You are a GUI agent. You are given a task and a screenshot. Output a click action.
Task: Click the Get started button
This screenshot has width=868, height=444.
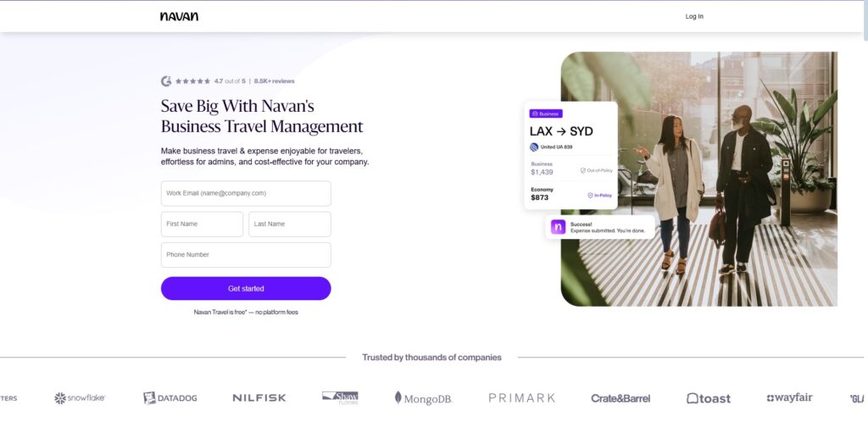click(x=246, y=288)
